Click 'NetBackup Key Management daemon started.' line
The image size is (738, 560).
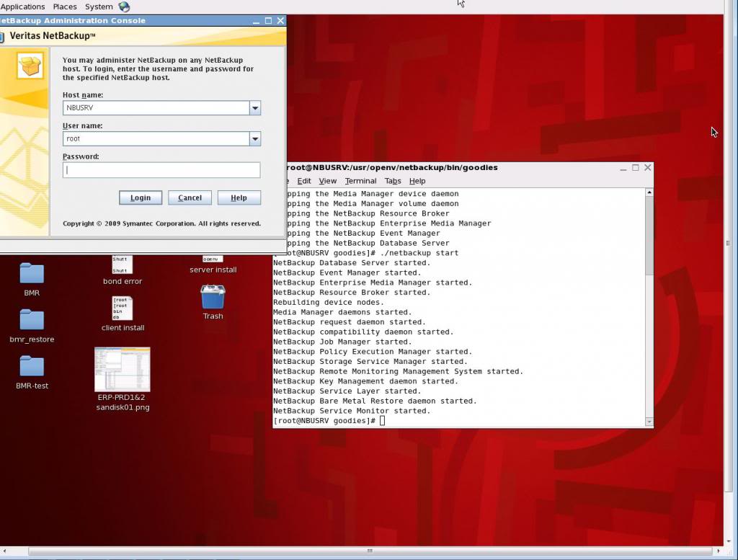pos(365,381)
